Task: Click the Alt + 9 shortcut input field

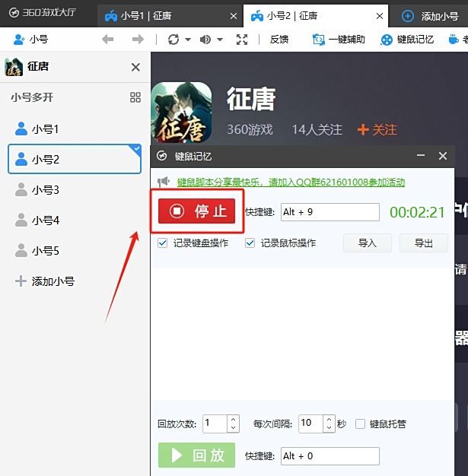Action: coord(330,212)
